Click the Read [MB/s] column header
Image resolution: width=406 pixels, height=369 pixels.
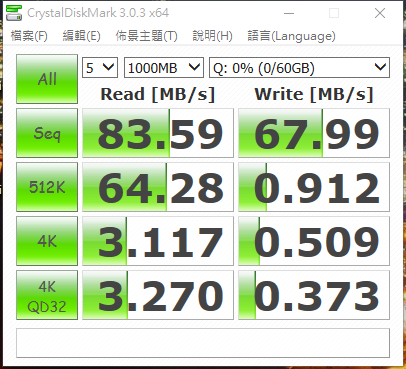click(158, 94)
